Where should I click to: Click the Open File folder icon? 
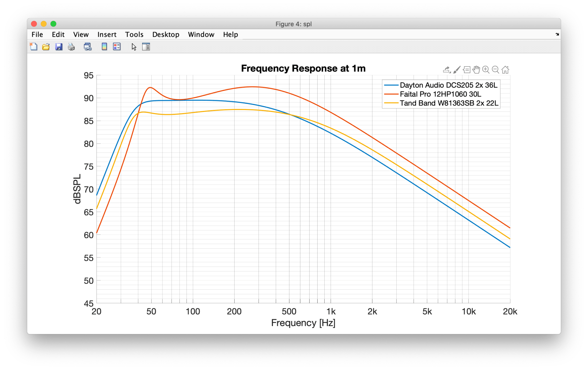click(46, 47)
